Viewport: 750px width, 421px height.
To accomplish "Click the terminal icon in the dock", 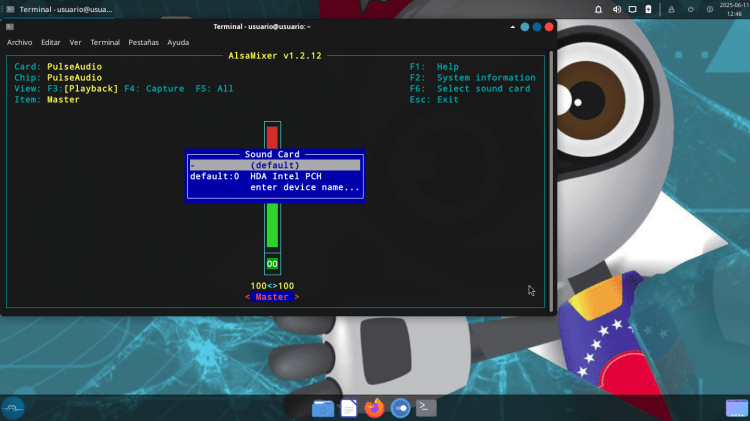I will 426,407.
